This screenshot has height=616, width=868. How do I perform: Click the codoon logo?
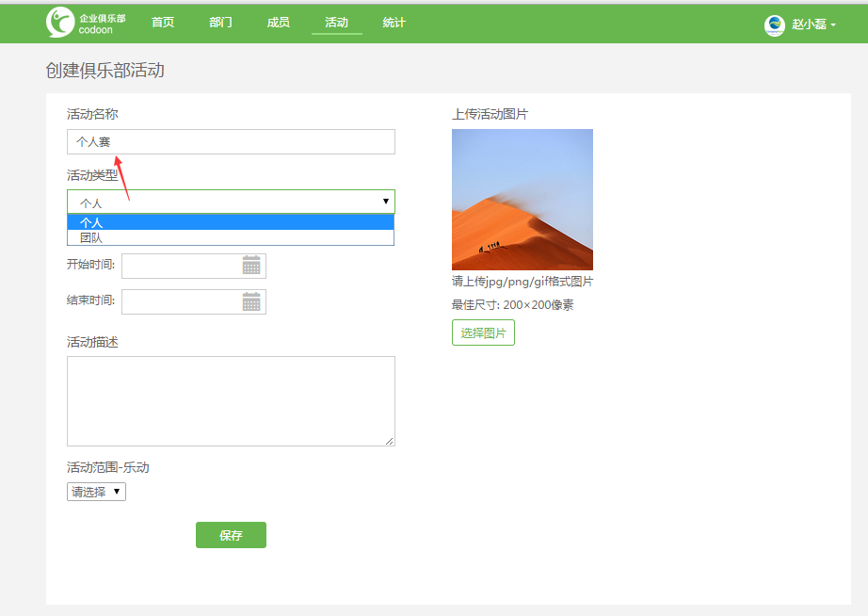click(86, 23)
